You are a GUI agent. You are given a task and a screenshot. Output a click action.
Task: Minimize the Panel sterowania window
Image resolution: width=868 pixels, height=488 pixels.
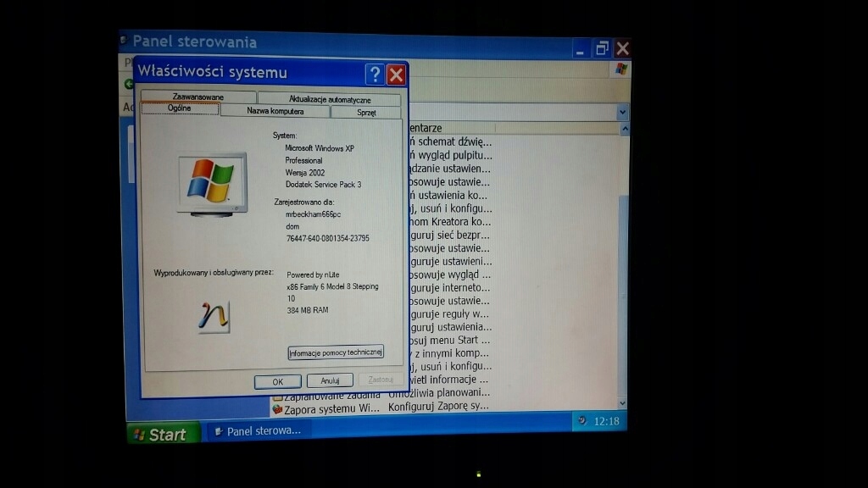[x=580, y=50]
